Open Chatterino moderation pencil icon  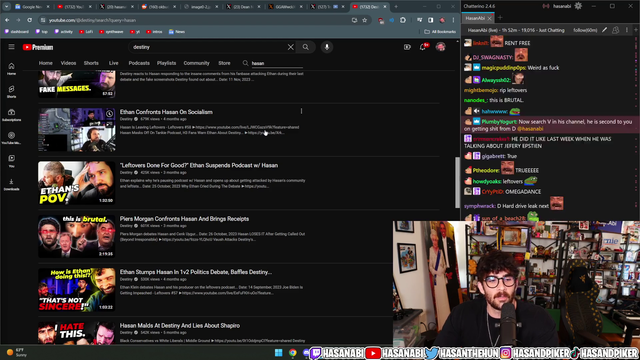click(604, 30)
